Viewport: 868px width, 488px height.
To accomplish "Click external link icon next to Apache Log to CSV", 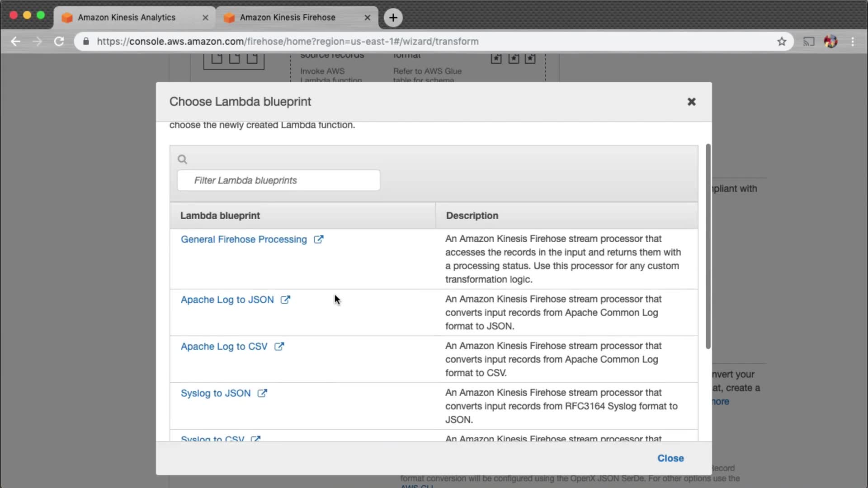I will (x=279, y=347).
